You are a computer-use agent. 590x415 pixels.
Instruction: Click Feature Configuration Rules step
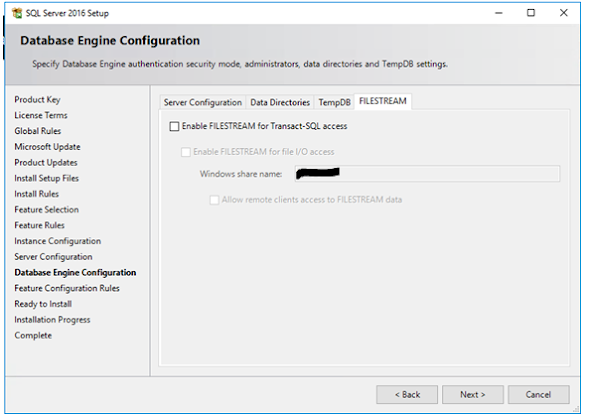click(67, 289)
